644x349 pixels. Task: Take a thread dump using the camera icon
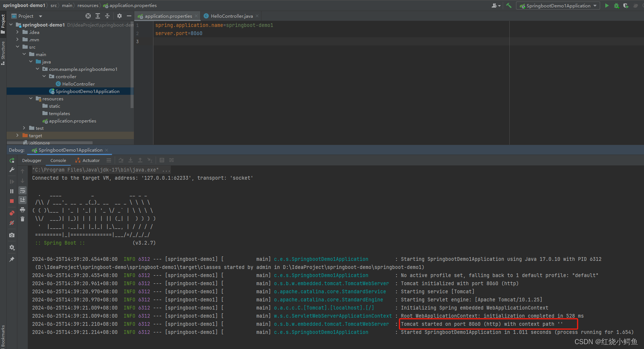(11, 235)
